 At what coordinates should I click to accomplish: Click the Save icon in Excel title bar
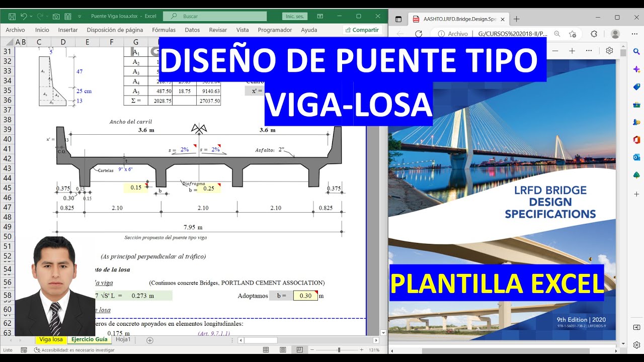[12, 16]
